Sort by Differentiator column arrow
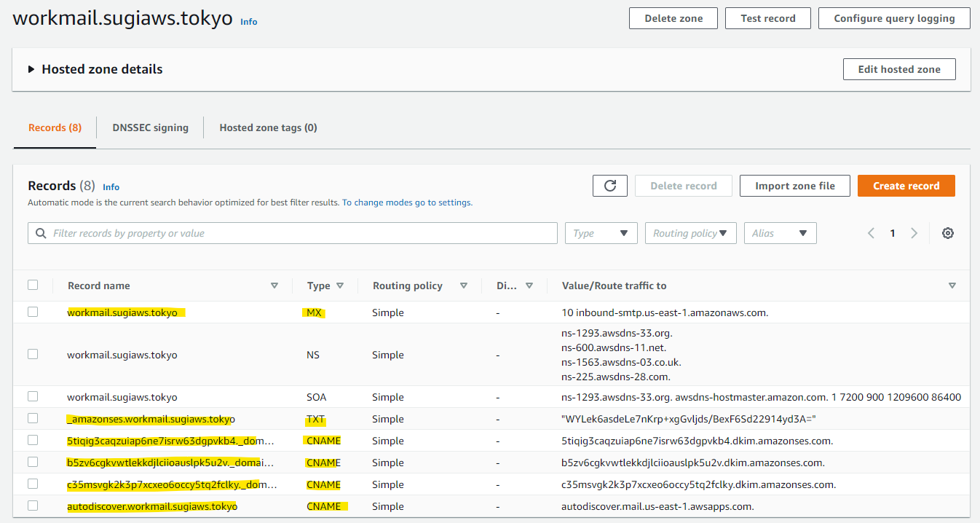 tap(529, 286)
